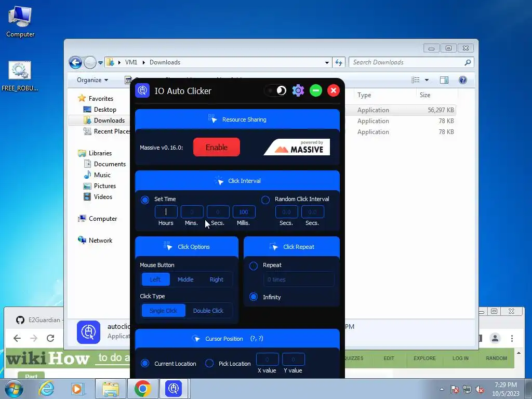This screenshot has width=532, height=399.
Task: Click the IO Auto Clicker taskbar icon
Action: click(x=174, y=389)
